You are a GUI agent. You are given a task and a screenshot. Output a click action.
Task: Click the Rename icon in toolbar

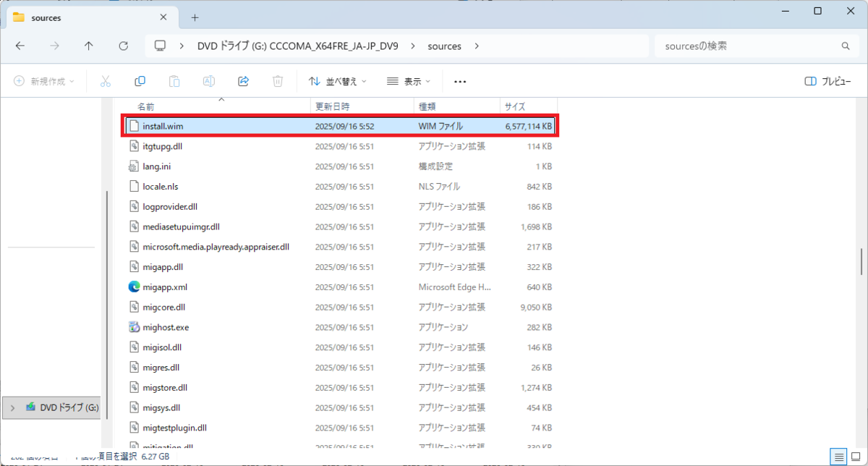click(x=208, y=82)
